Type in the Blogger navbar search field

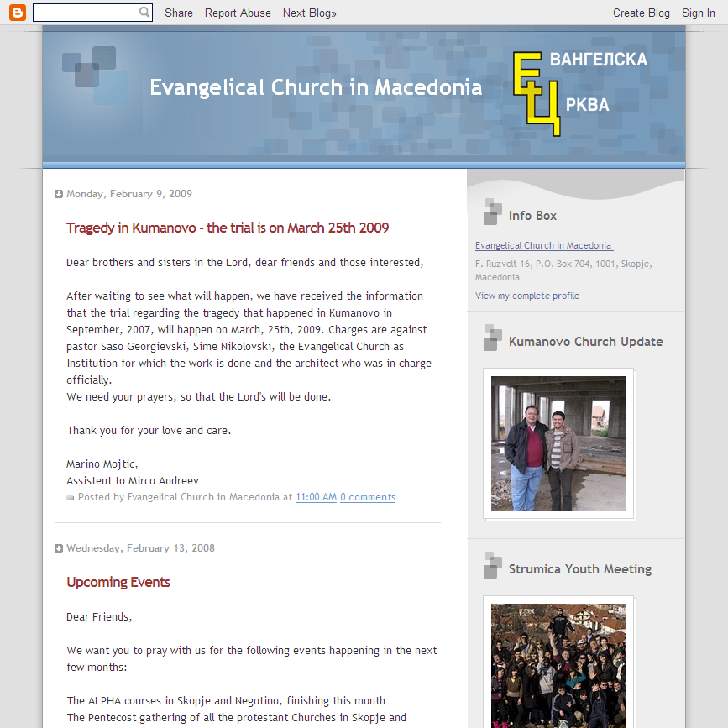[86, 13]
